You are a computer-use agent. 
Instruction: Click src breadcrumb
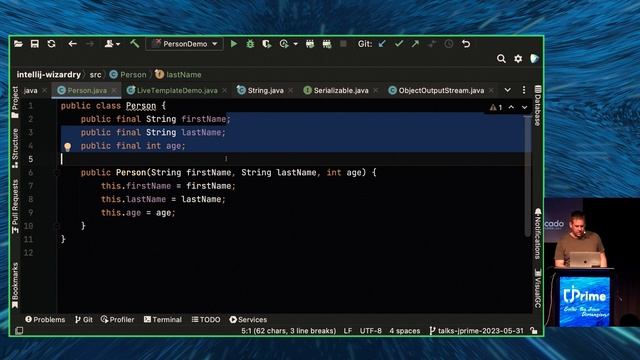[96, 75]
